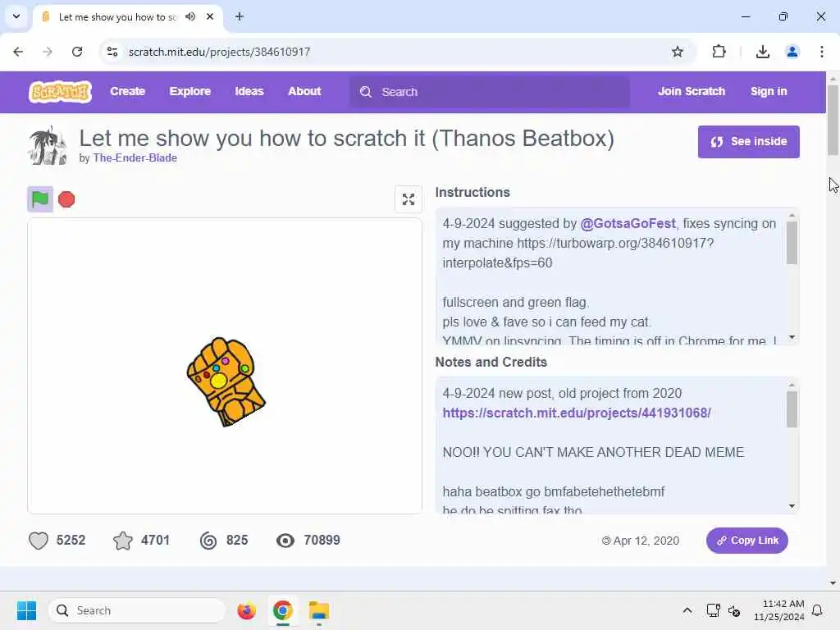
Task: Click the favorite count 4701
Action: 155,540
